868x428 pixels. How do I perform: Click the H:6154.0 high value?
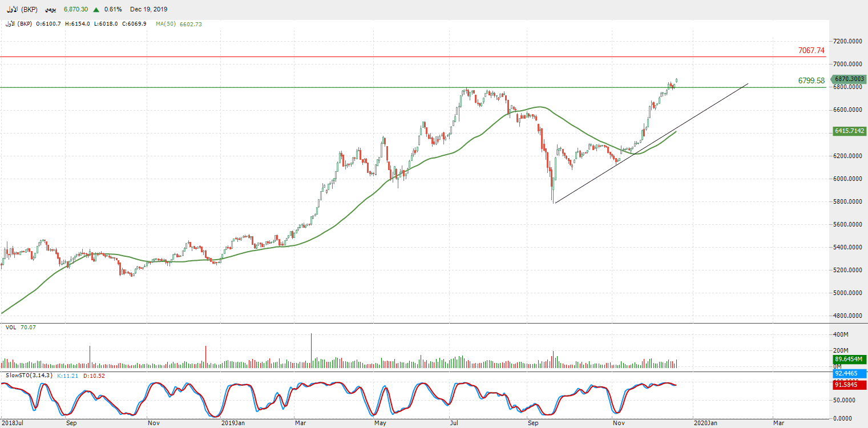[77, 24]
